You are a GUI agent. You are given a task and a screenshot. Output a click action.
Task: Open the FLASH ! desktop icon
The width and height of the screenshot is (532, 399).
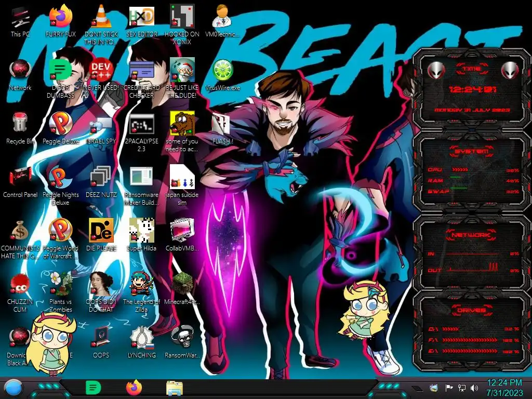point(222,128)
